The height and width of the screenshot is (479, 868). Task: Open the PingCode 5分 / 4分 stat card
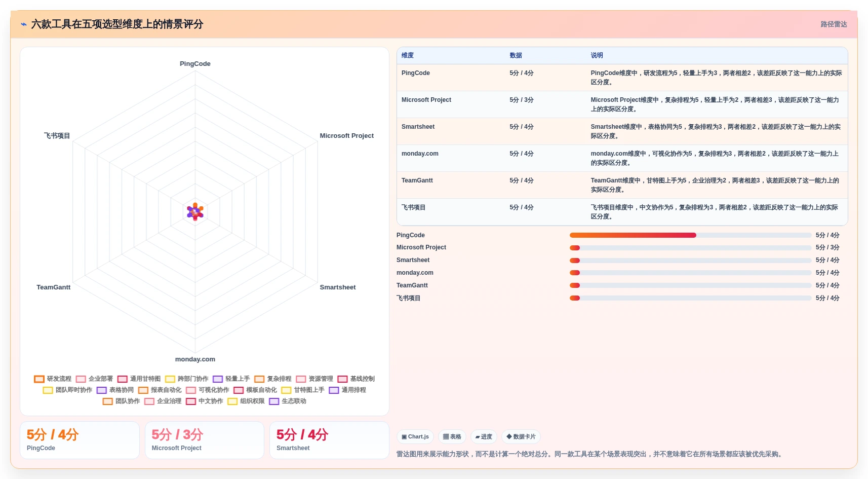80,440
